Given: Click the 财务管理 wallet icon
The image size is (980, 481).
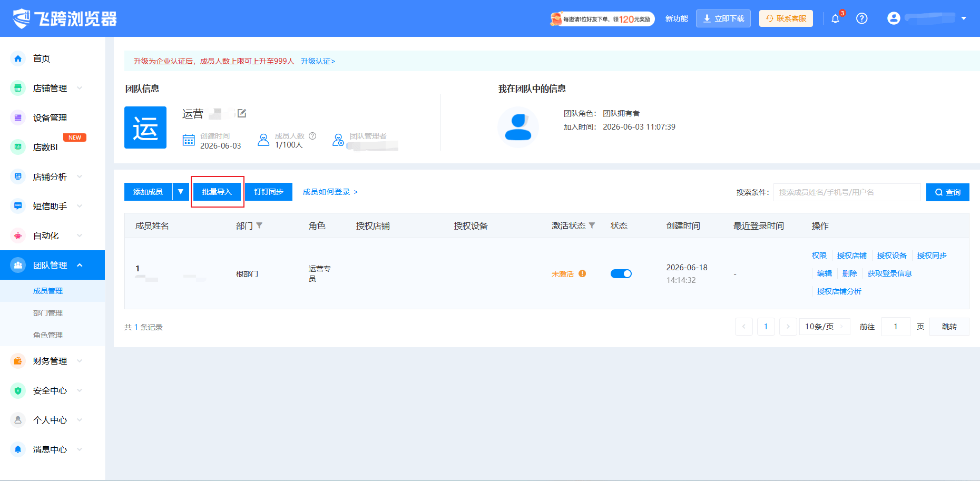Looking at the screenshot, I should 18,361.
